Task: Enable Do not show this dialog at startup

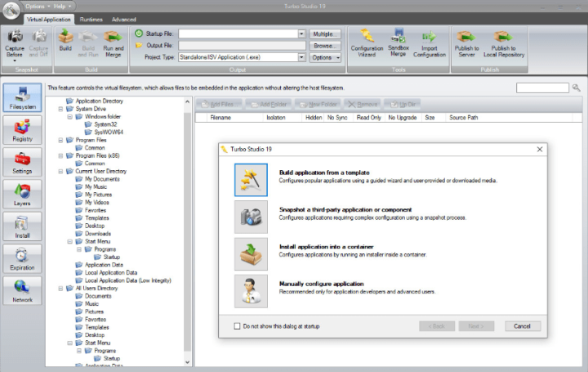Action: click(x=237, y=326)
